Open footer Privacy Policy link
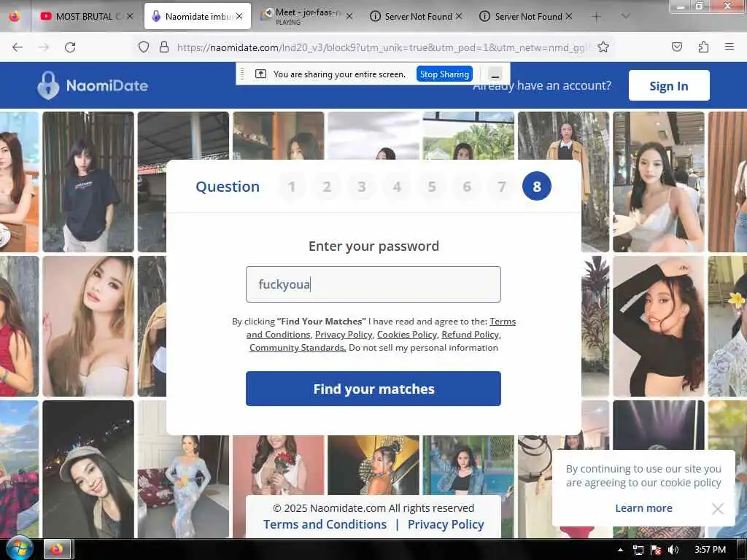 pos(446,524)
